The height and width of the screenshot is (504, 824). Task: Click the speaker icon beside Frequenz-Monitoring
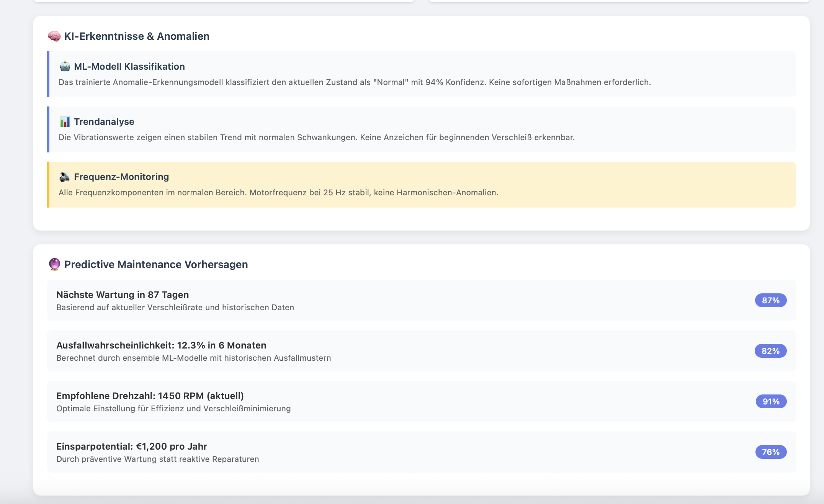65,177
